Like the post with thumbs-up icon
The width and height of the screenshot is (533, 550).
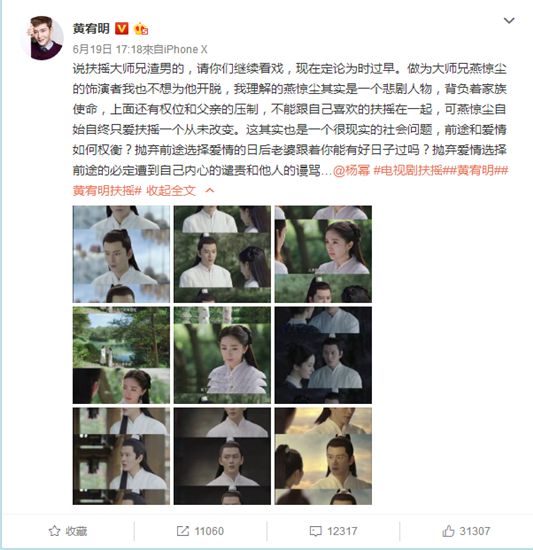pos(448,531)
